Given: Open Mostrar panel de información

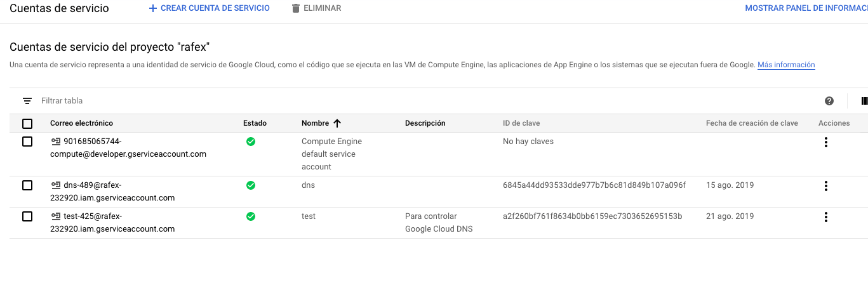Looking at the screenshot, I should pos(806,8).
